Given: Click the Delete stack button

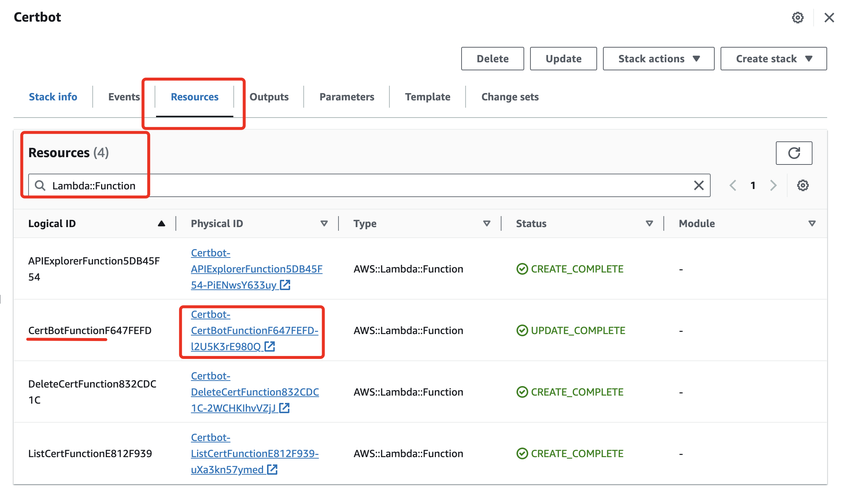Looking at the screenshot, I should pos(492,59).
